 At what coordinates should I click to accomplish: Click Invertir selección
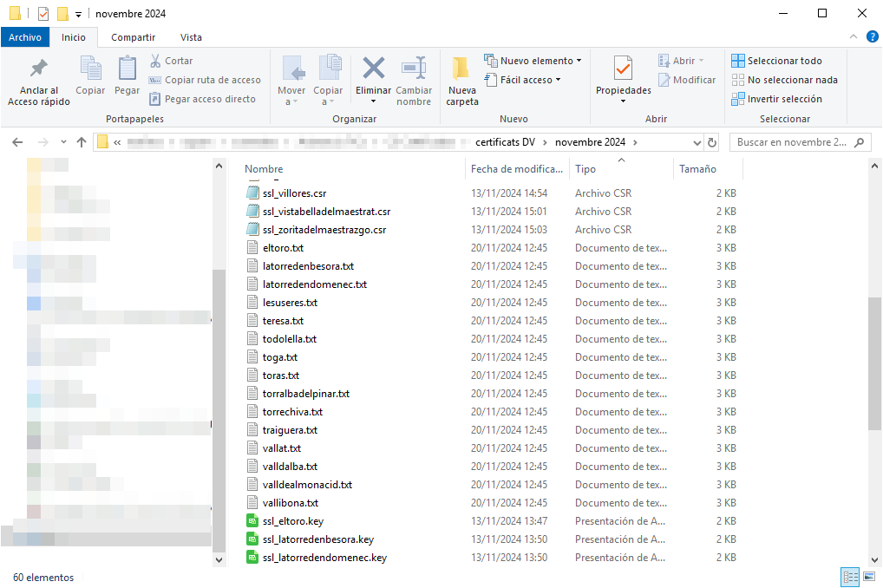tap(776, 99)
